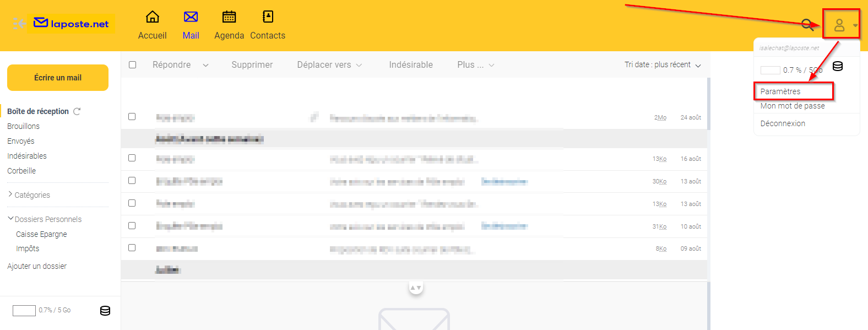Select the checkbox of the 10 août mail
Viewport: 868px width, 330px height.
point(132,226)
